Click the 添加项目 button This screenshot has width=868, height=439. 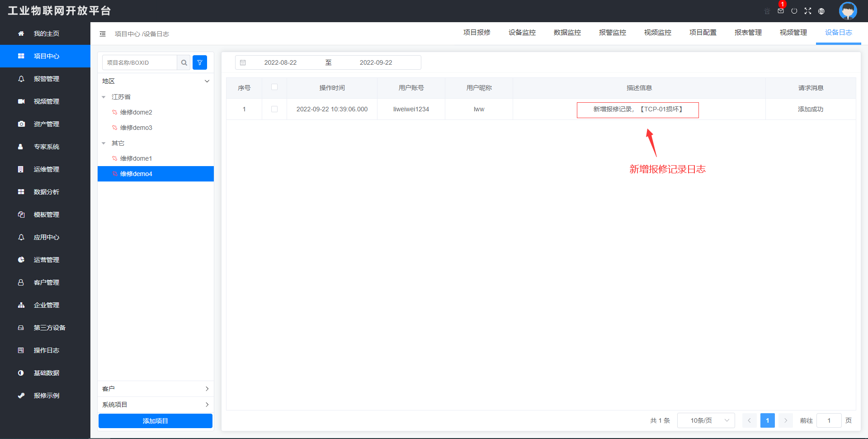156,421
